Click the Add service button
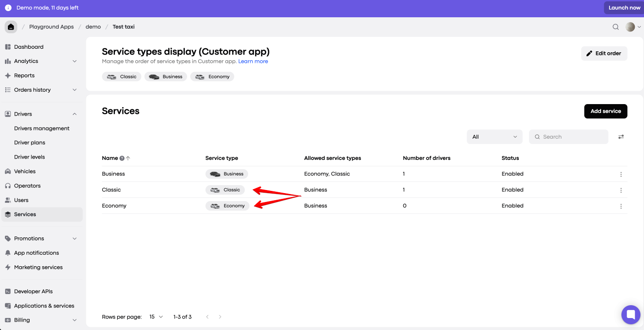Viewport: 644px width, 330px height. [x=606, y=111]
